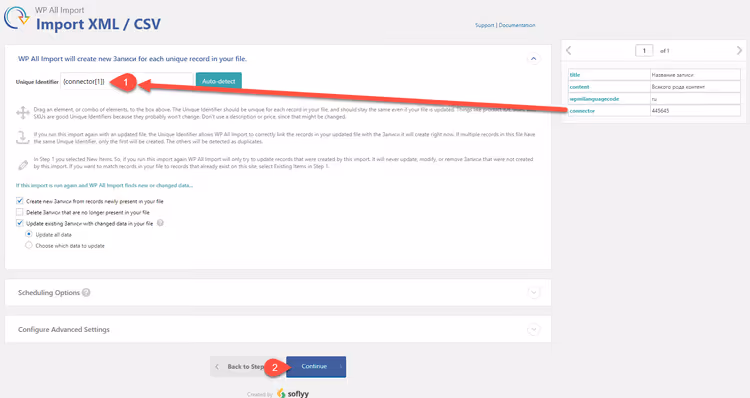
Task: Click the Configure Advanced Settings heading
Action: (64, 330)
